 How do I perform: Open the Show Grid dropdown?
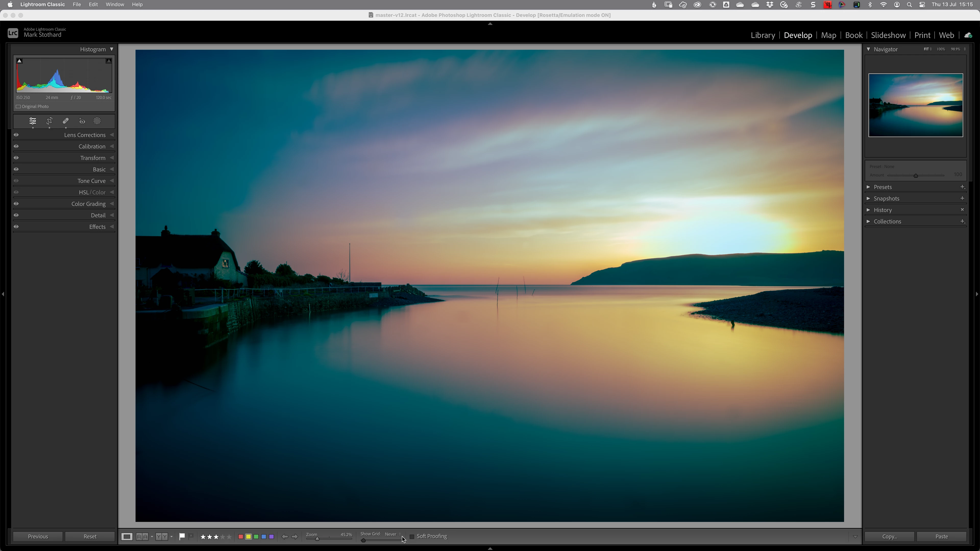[393, 534]
